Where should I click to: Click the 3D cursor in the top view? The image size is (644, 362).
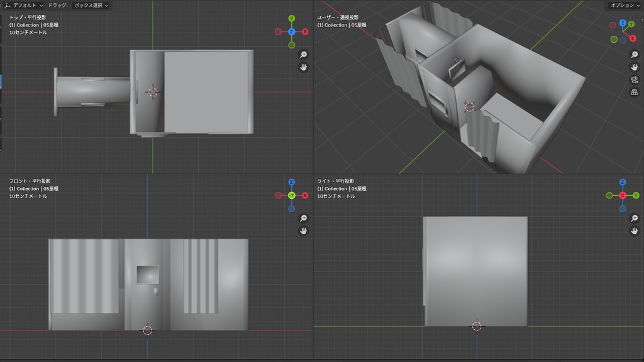point(152,91)
